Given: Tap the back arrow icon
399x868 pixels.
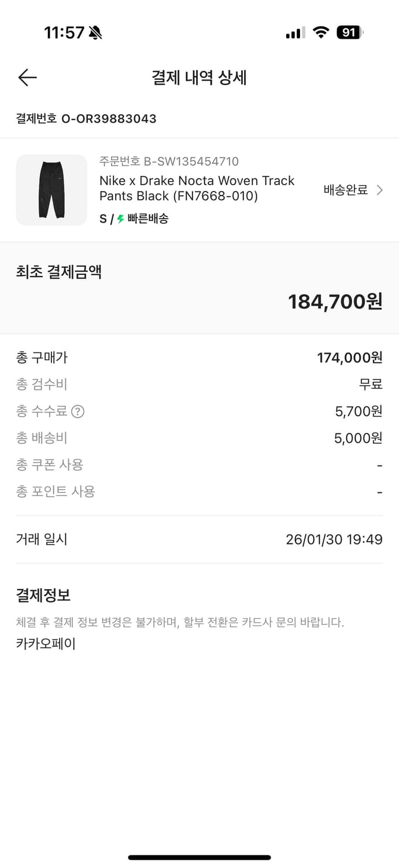Looking at the screenshot, I should point(27,77).
